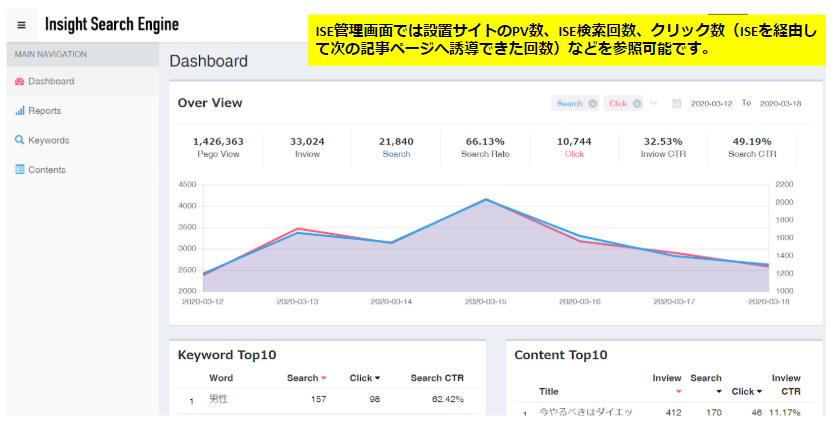834x422 pixels.
Task: Expand the metric selector chevron
Action: (x=654, y=103)
